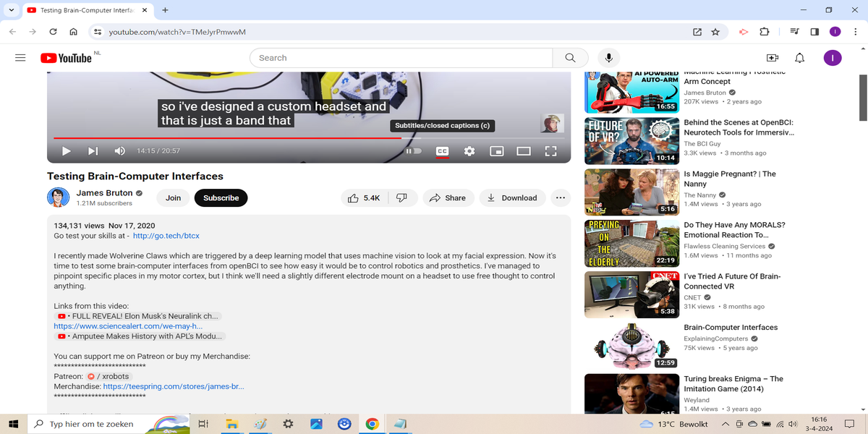Viewport: 868px width, 434px height.
Task: Open I've Tried A Future Of Brain-Connected VR
Action: pos(732,281)
